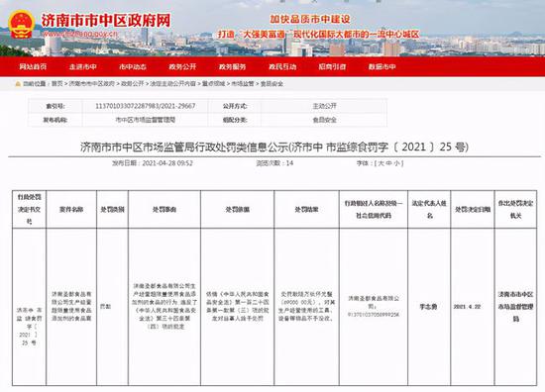Click the 处罚依据 column header
This screenshot has width=545, height=392.
(x=238, y=210)
